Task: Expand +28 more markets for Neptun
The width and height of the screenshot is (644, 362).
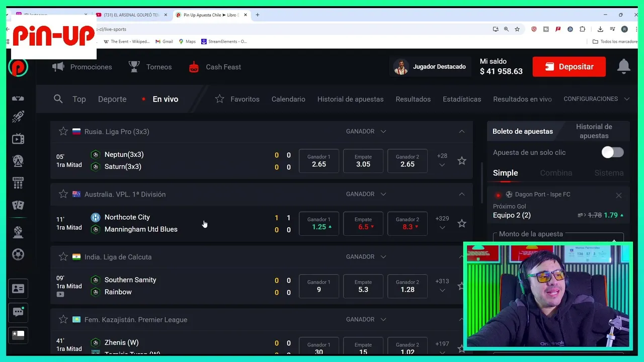Action: pos(442,160)
